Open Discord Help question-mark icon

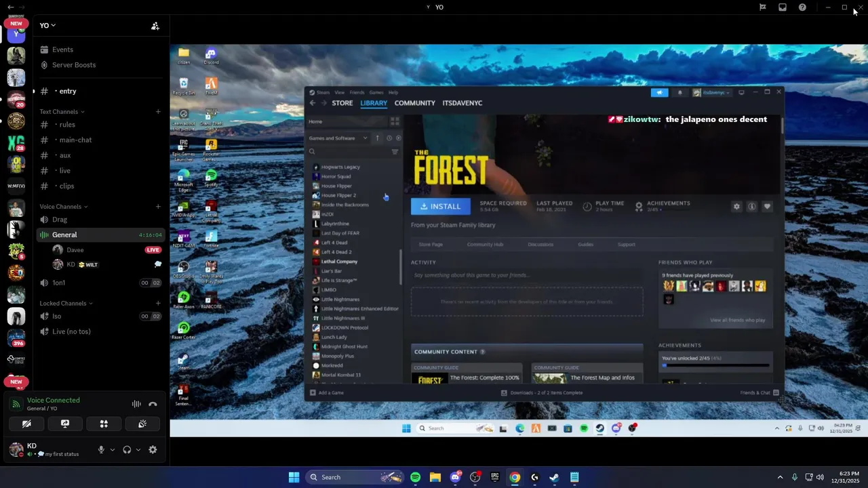pos(802,7)
